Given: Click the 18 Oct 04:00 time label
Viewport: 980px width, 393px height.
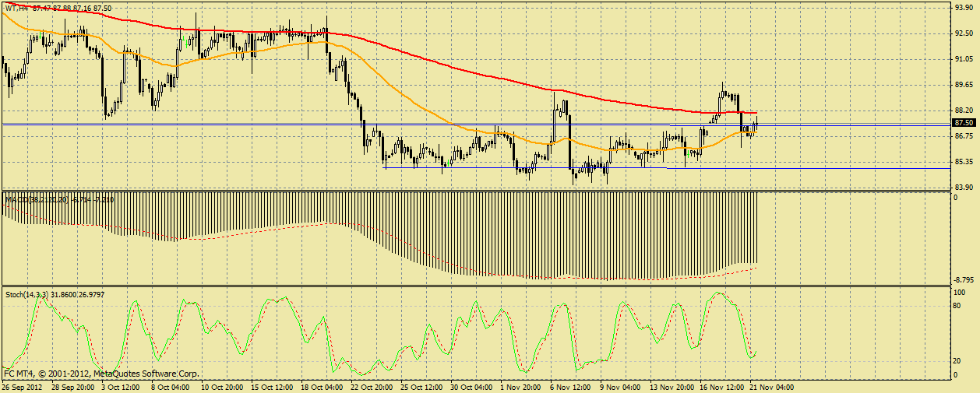Looking at the screenshot, I should point(321,387).
